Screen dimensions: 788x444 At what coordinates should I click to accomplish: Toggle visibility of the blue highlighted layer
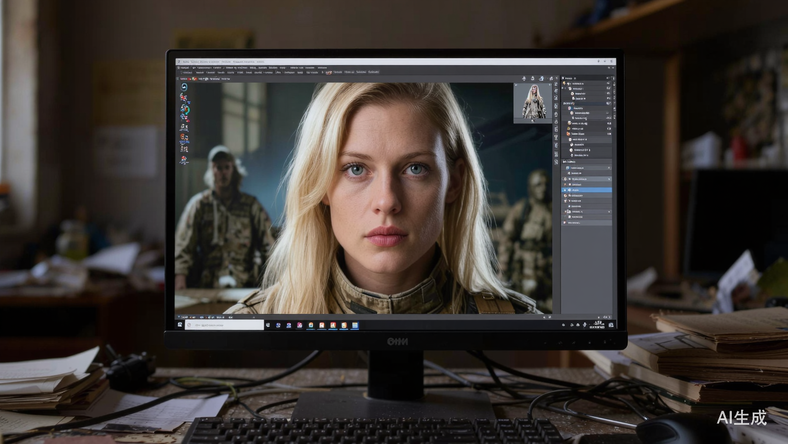tap(566, 190)
